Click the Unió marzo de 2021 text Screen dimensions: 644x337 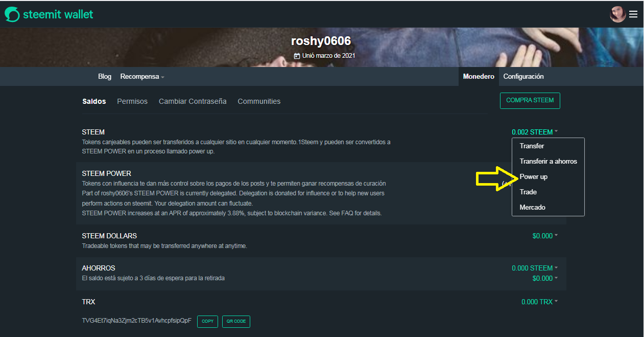point(329,56)
